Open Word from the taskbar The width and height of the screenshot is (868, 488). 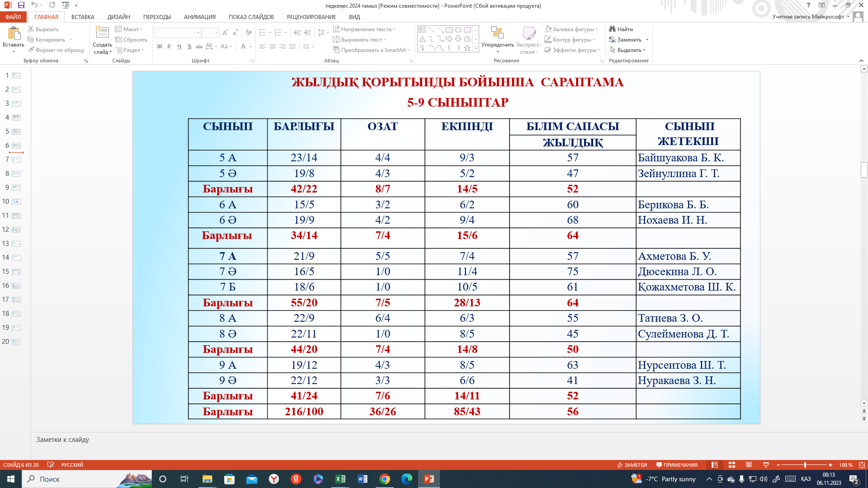363,479
